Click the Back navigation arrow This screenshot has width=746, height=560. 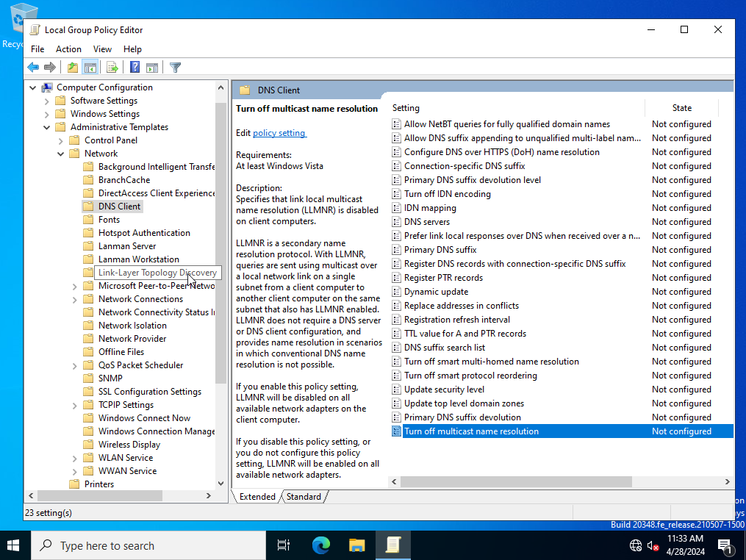pos(33,67)
